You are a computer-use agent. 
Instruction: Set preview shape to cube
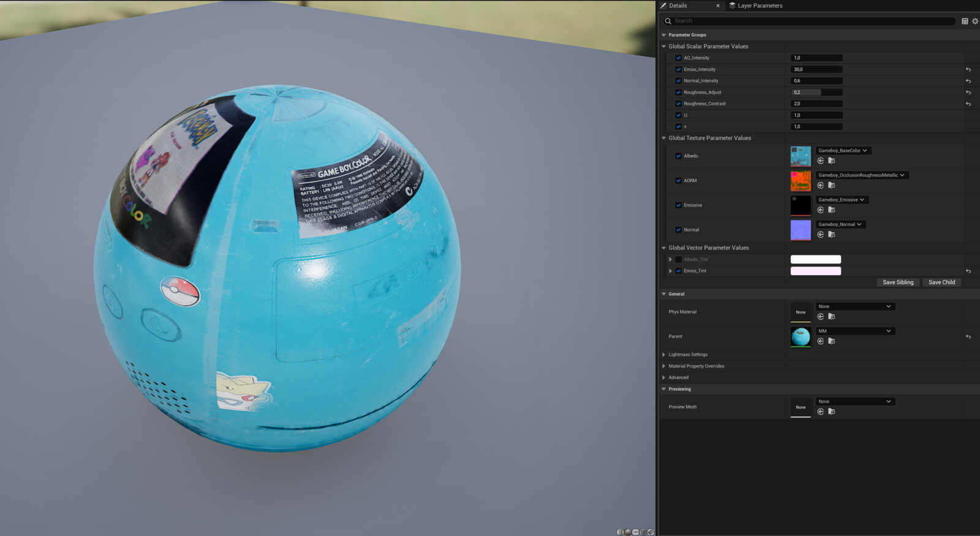coord(643,532)
